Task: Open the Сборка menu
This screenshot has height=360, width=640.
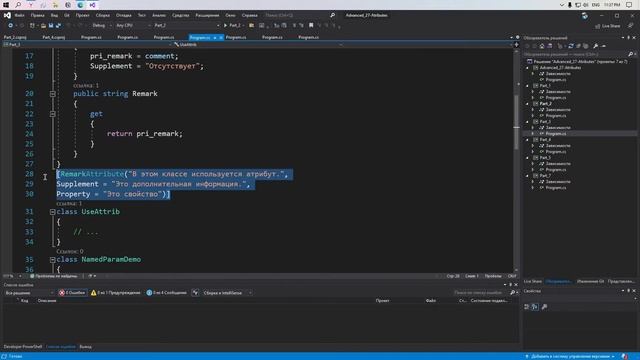Action: click(x=102, y=15)
